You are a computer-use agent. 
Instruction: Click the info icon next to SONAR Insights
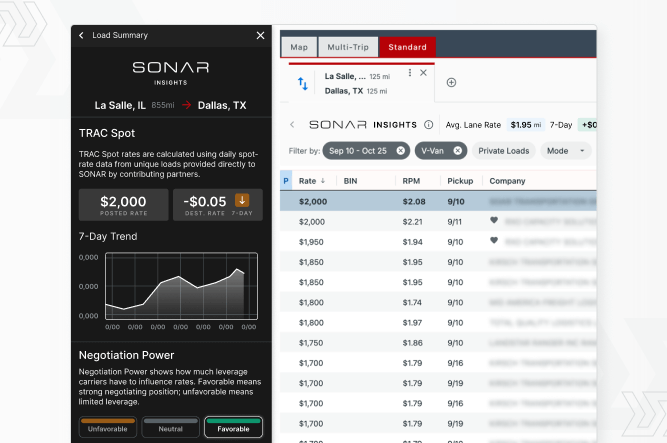(x=429, y=125)
